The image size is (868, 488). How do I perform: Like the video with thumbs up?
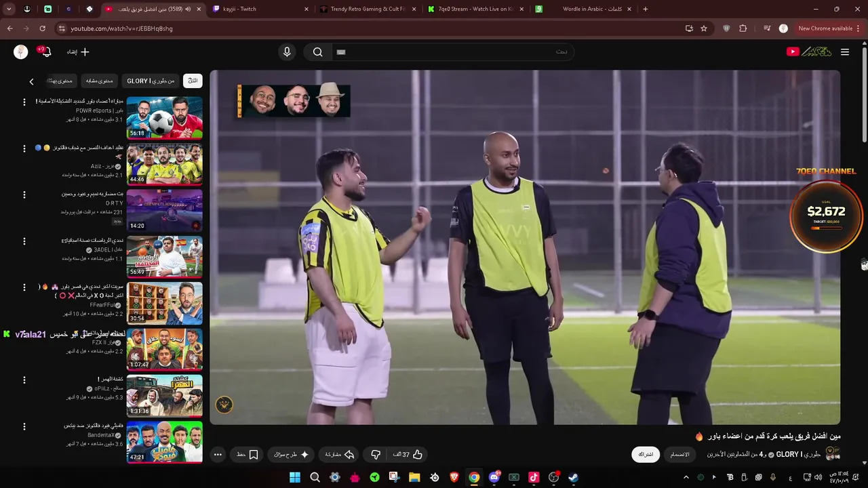408,455
